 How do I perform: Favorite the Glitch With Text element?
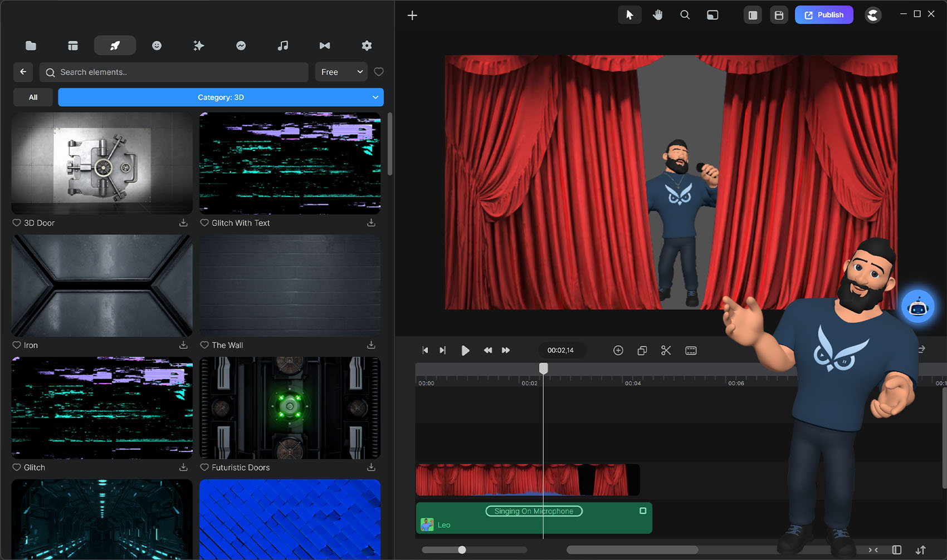point(204,223)
